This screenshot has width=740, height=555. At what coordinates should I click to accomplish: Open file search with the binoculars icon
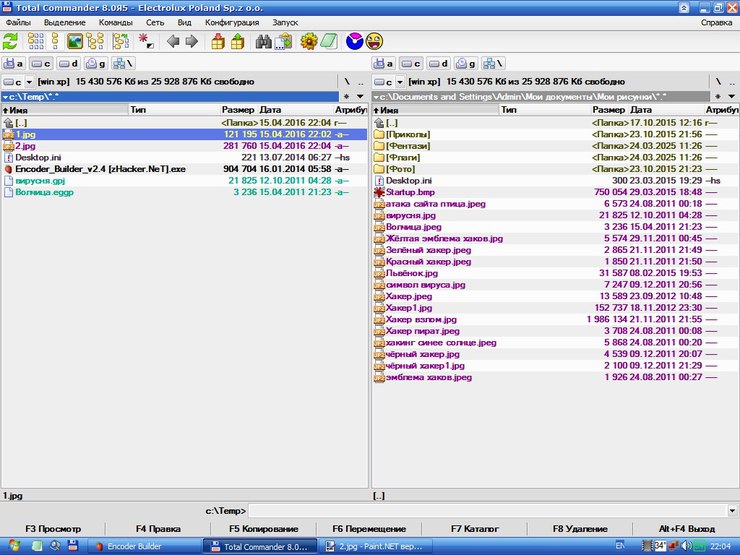click(x=263, y=42)
